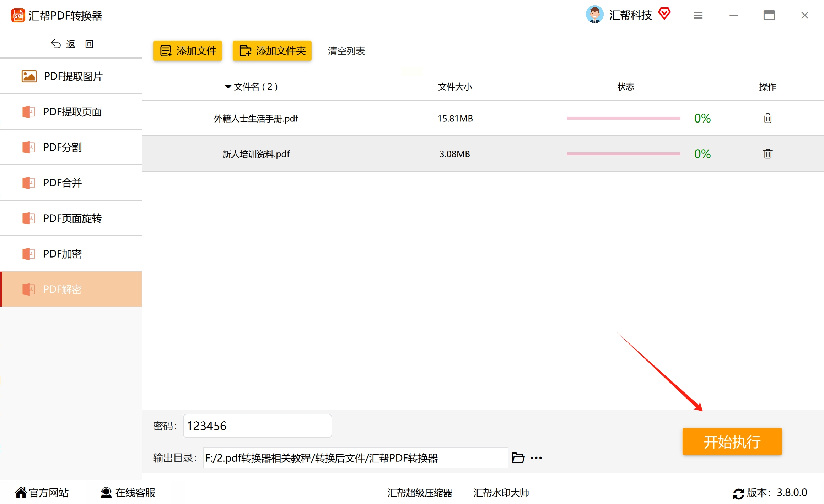
Task: Switch to the PDF加密 function
Action: click(71, 254)
